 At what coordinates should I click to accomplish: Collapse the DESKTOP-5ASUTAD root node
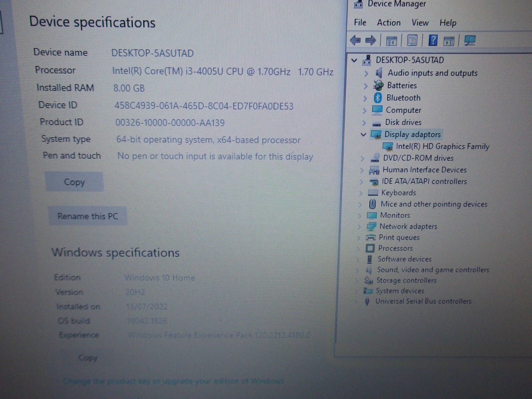[x=354, y=61]
